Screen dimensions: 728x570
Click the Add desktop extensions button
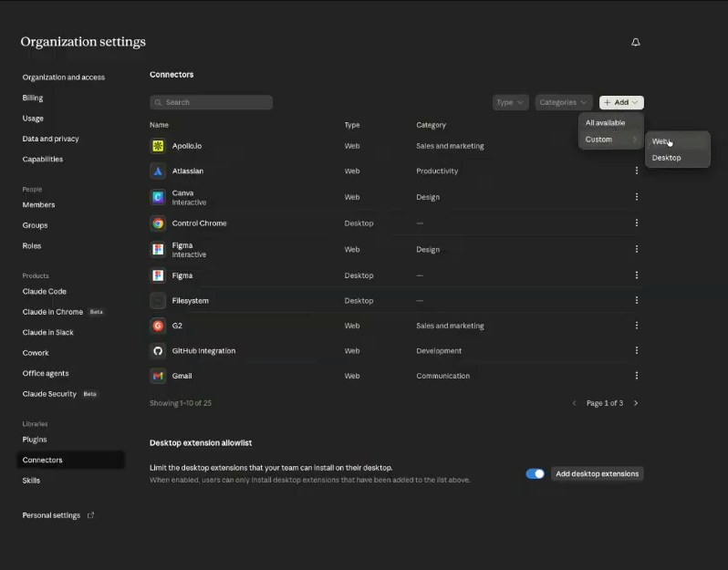tap(597, 474)
